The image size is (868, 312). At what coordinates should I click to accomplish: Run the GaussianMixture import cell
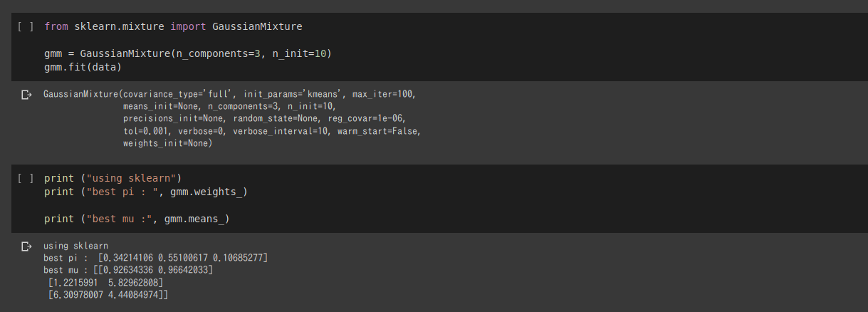[26, 26]
